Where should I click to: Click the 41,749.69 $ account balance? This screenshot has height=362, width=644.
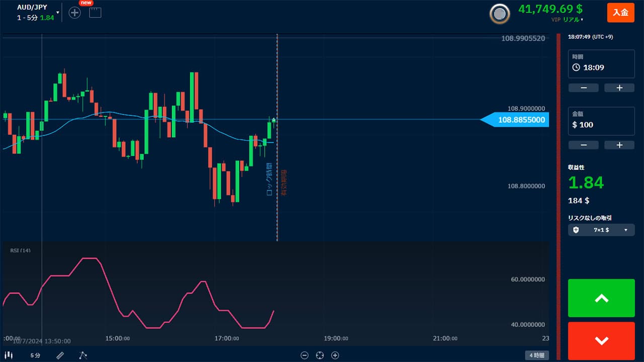point(550,9)
